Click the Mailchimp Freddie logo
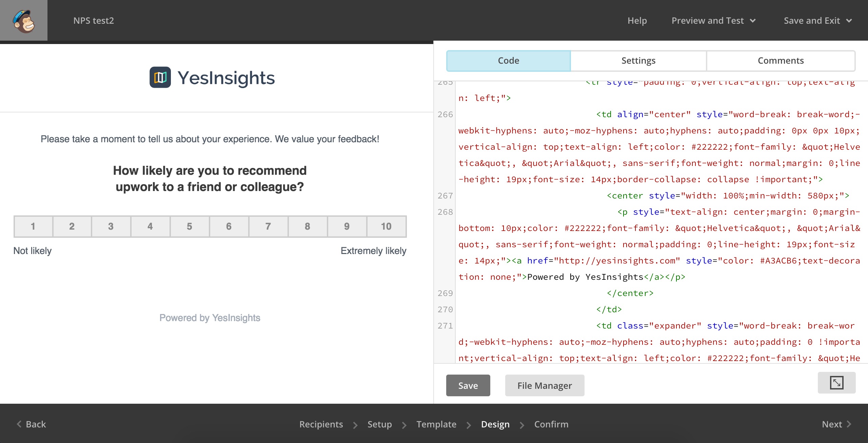Screen dimensions: 868x443 (x=24, y=21)
